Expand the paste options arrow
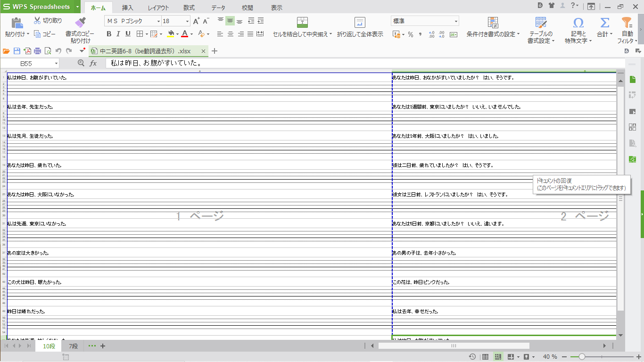This screenshot has height=362, width=644. 28,34
